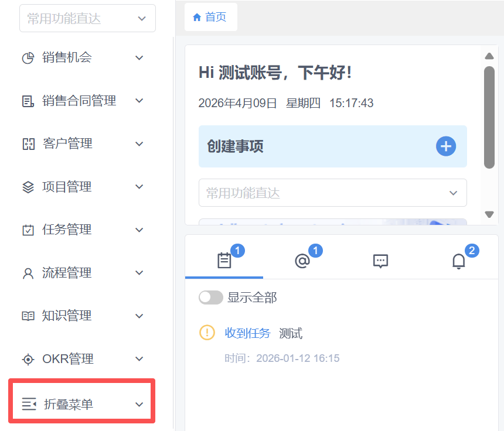Viewport: 504px width, 431px height.
Task: Switch to the 首页 tab
Action: click(211, 17)
